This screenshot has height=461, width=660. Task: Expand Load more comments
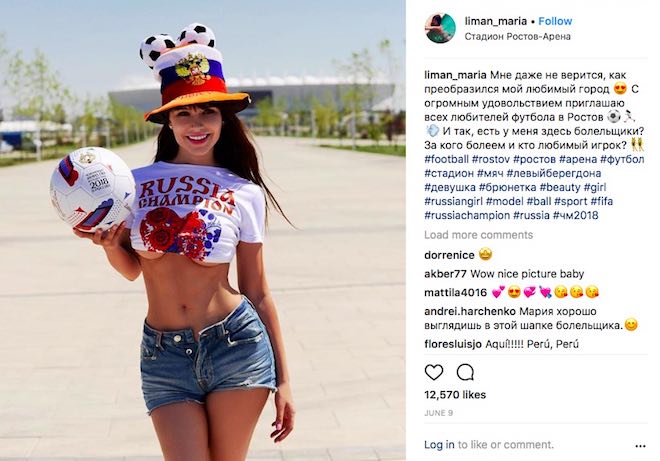click(x=479, y=235)
